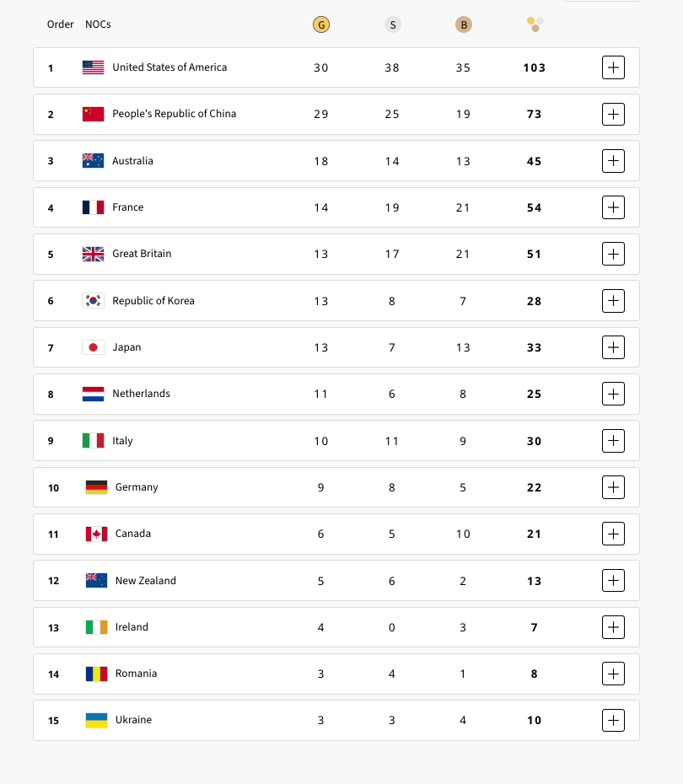The image size is (683, 784).
Task: Select the Italy country name
Action: [122, 441]
